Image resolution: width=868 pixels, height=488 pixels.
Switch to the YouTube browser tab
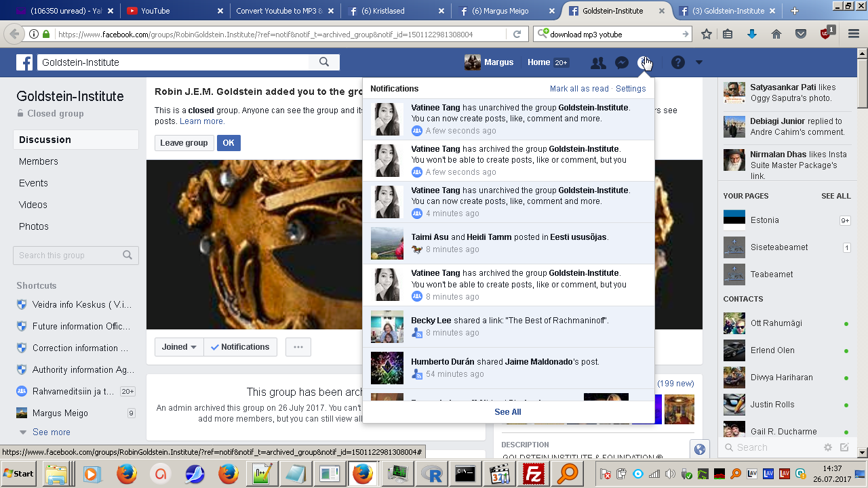pyautogui.click(x=173, y=11)
